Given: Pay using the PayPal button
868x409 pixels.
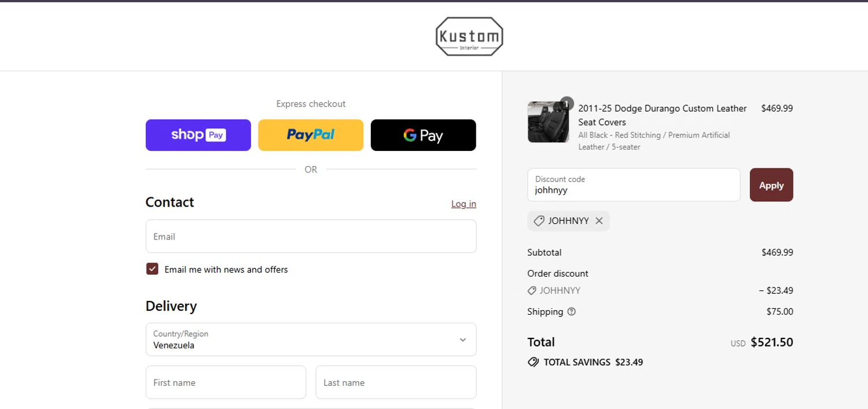Looking at the screenshot, I should point(311,135).
